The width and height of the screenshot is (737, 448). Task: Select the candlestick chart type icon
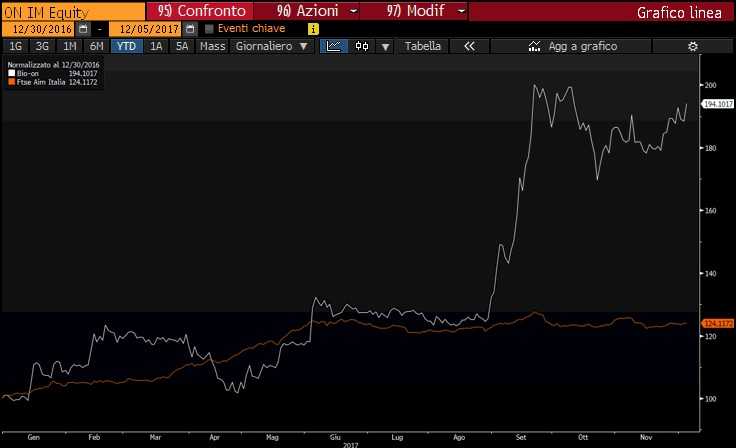pyautogui.click(x=362, y=46)
